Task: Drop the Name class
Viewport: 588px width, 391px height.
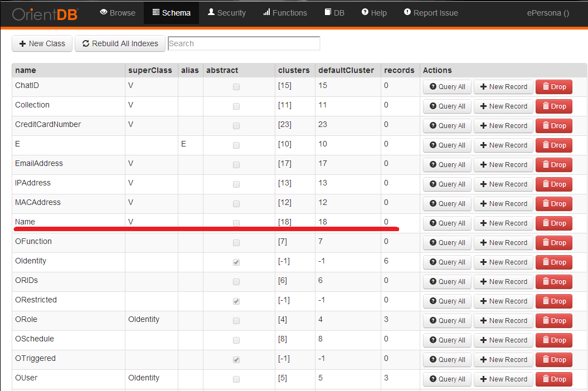Action: [x=554, y=223]
